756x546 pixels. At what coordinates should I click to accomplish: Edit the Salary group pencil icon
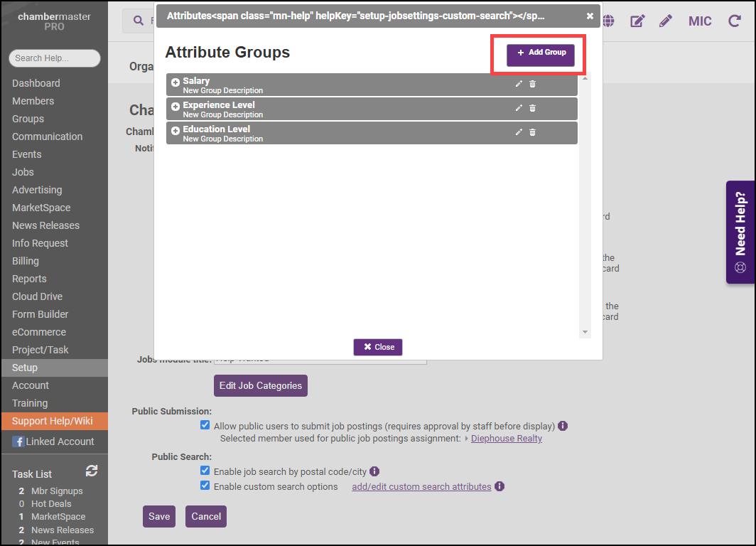pyautogui.click(x=519, y=84)
